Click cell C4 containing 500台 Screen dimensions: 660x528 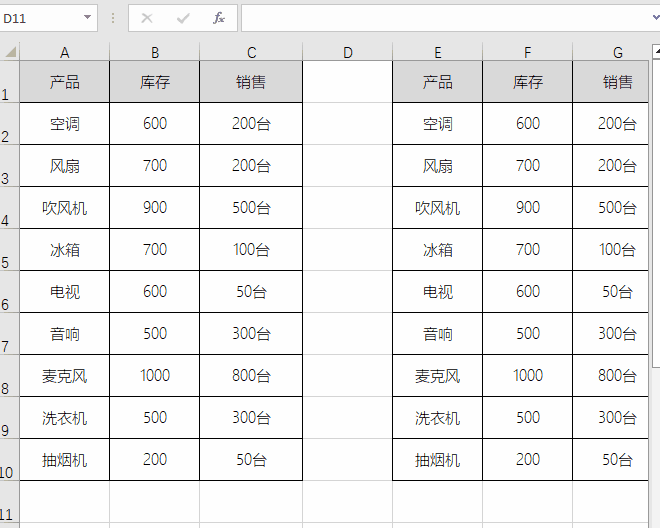point(251,208)
